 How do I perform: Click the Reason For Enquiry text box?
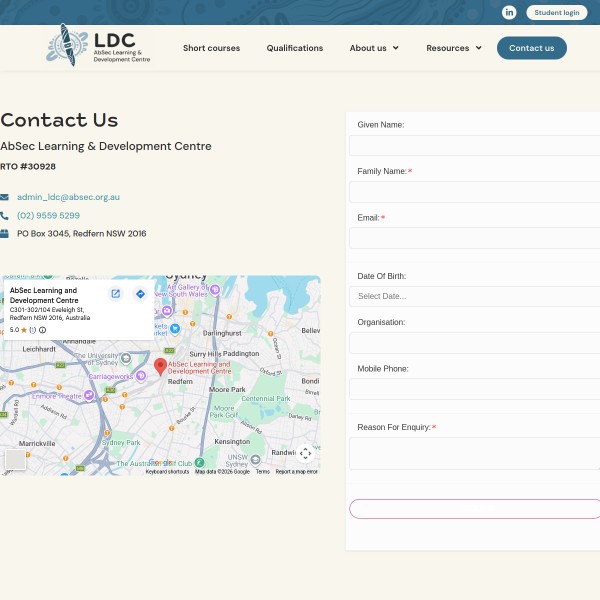[475, 453]
